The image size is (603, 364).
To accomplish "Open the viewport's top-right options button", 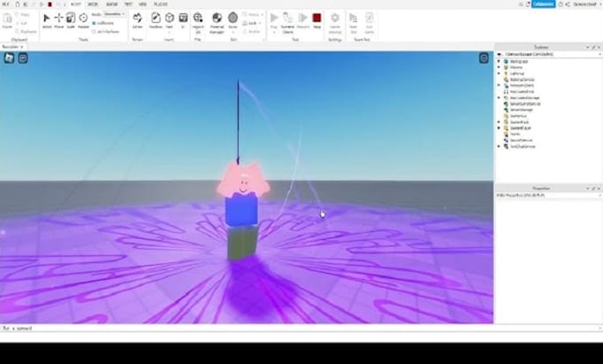I will pos(484,58).
